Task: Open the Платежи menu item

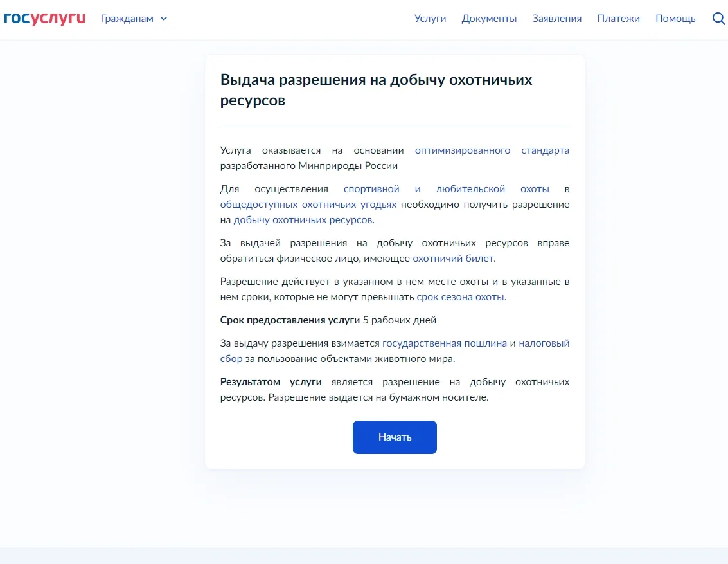Action: coord(618,19)
